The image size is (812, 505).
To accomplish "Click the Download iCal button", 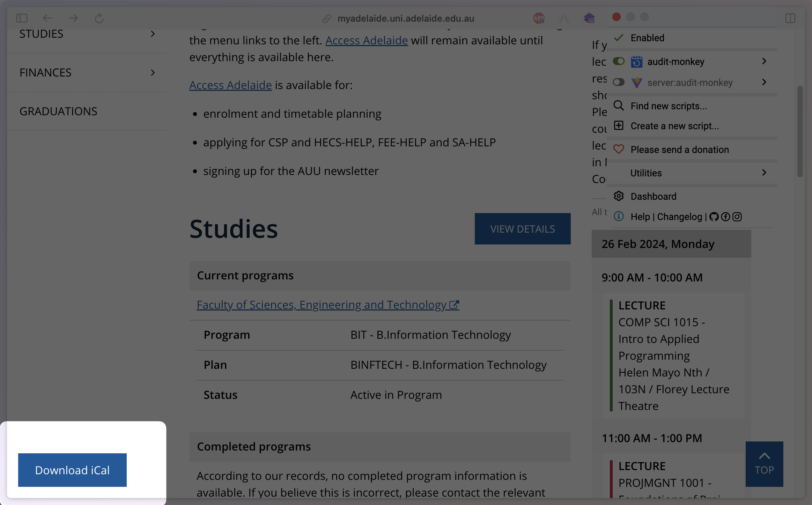I will click(x=72, y=470).
